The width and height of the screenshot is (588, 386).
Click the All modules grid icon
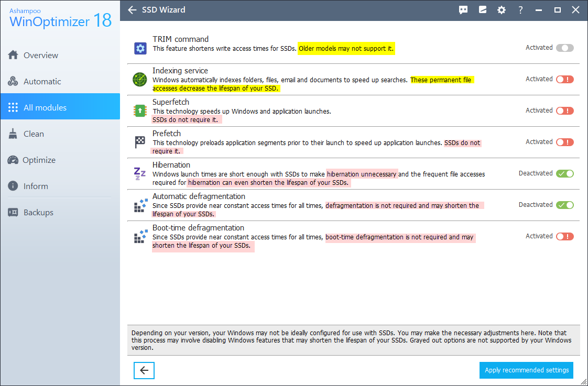tap(13, 107)
